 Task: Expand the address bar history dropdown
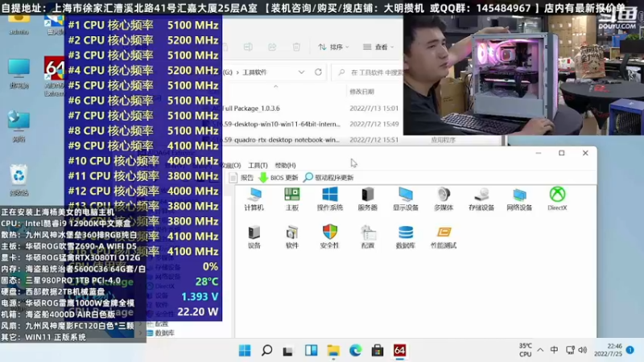pyautogui.click(x=301, y=72)
